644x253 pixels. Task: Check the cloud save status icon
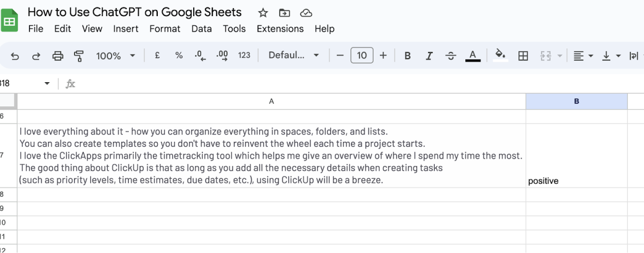306,13
